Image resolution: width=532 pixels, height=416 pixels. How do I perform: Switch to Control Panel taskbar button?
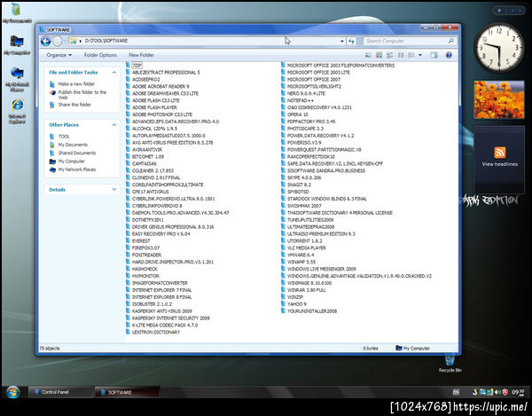point(60,392)
